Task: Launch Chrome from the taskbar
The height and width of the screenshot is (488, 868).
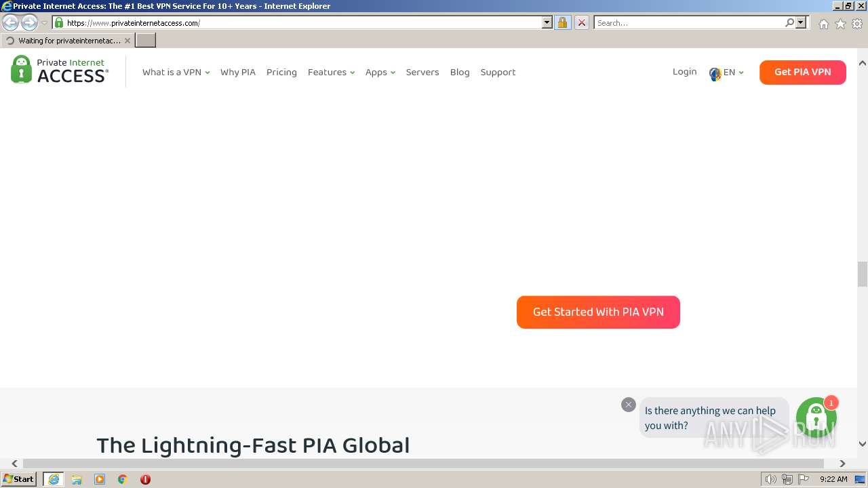Action: tap(123, 479)
